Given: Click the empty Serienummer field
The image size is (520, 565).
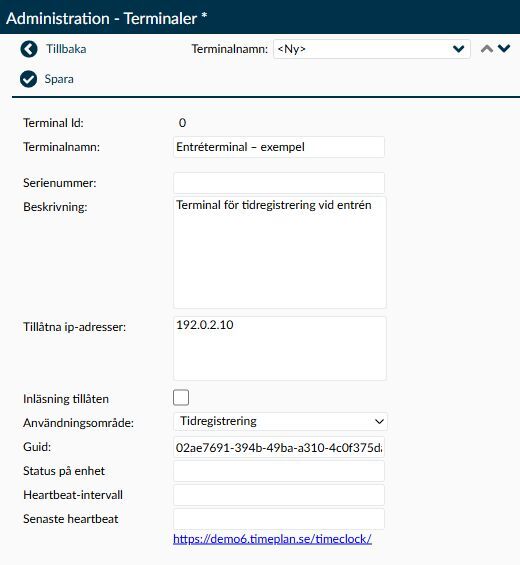Looking at the screenshot, I should point(279,183).
